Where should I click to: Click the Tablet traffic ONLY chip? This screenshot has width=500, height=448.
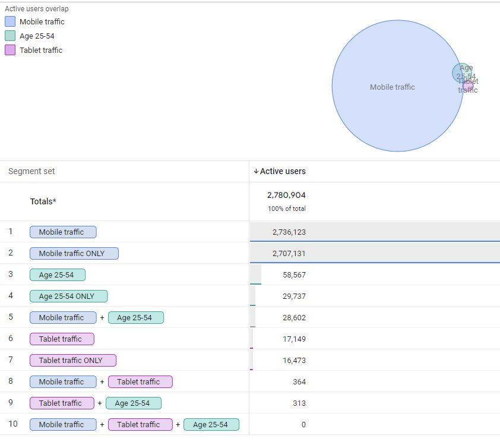[73, 360]
